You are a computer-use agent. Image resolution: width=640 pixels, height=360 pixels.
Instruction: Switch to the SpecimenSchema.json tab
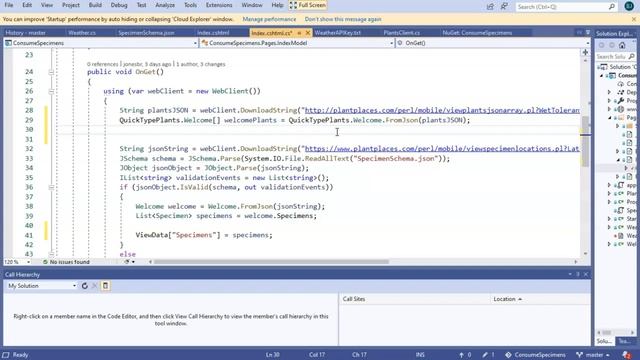(146, 33)
